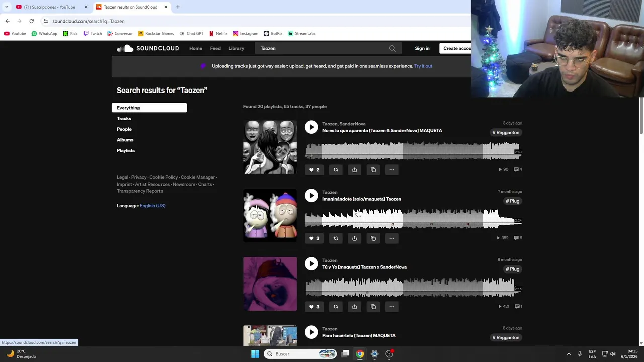Open more options for No es lo que aparenta
The height and width of the screenshot is (362, 644).
coord(392,170)
